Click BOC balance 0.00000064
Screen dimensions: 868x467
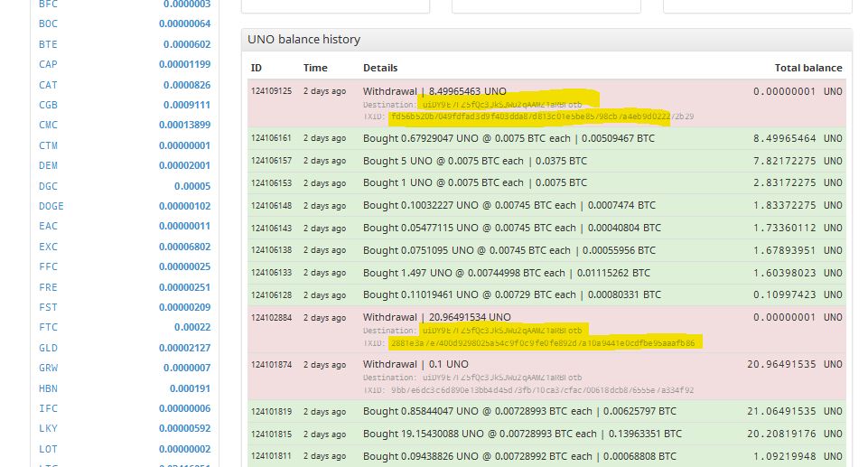(x=185, y=23)
